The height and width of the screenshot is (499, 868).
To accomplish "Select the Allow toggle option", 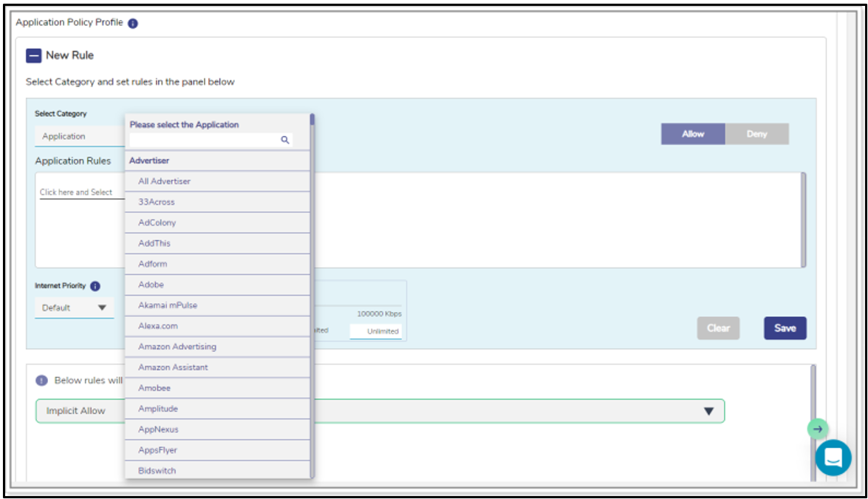I will click(x=693, y=134).
